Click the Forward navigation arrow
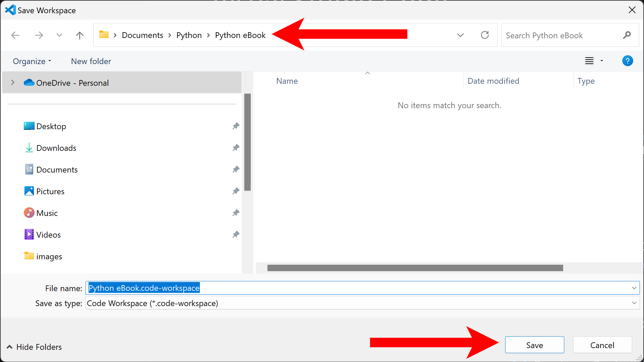 (x=39, y=35)
